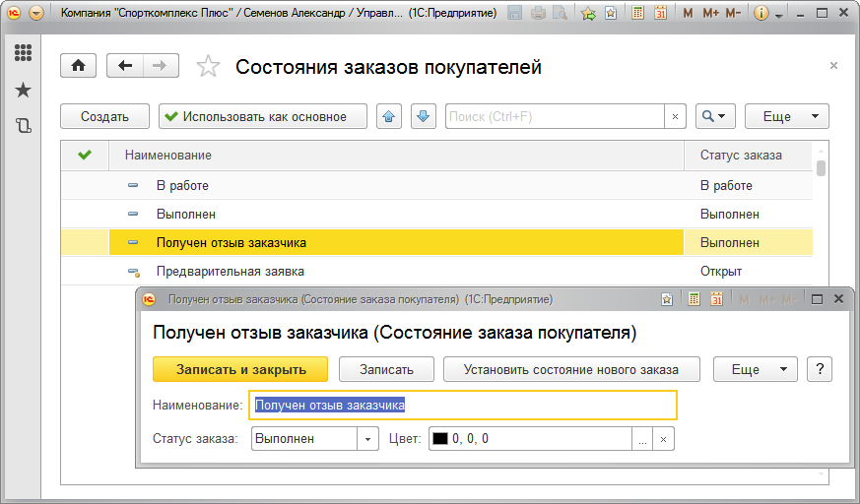Expand the search magnifier dropdown
Screen dimensions: 860x504
pos(716,116)
